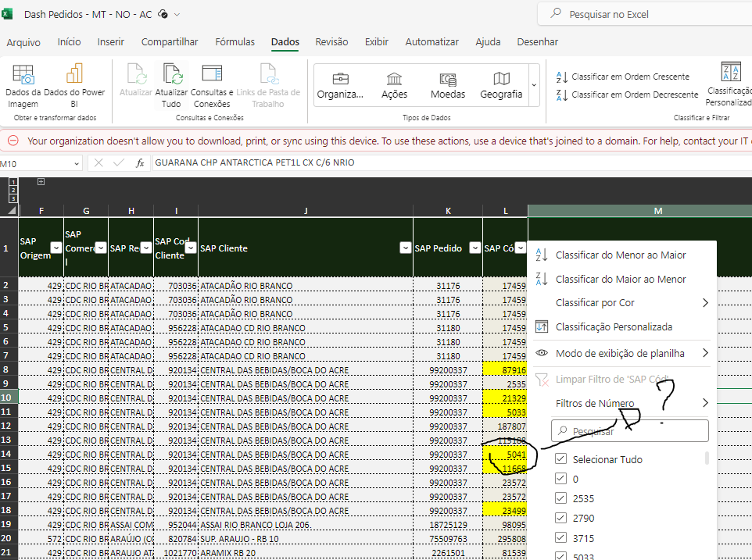Choose Classificar do Menor ao Maior
The height and width of the screenshot is (560, 752).
(x=621, y=255)
